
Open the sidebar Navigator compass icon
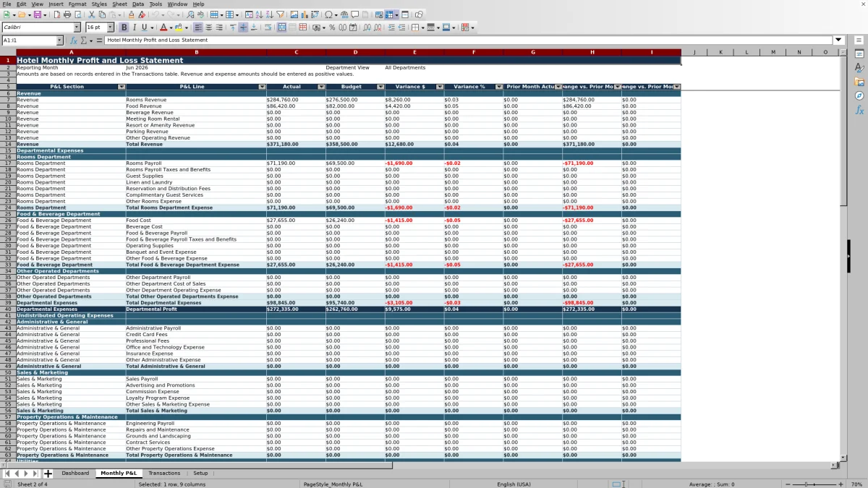[859, 95]
